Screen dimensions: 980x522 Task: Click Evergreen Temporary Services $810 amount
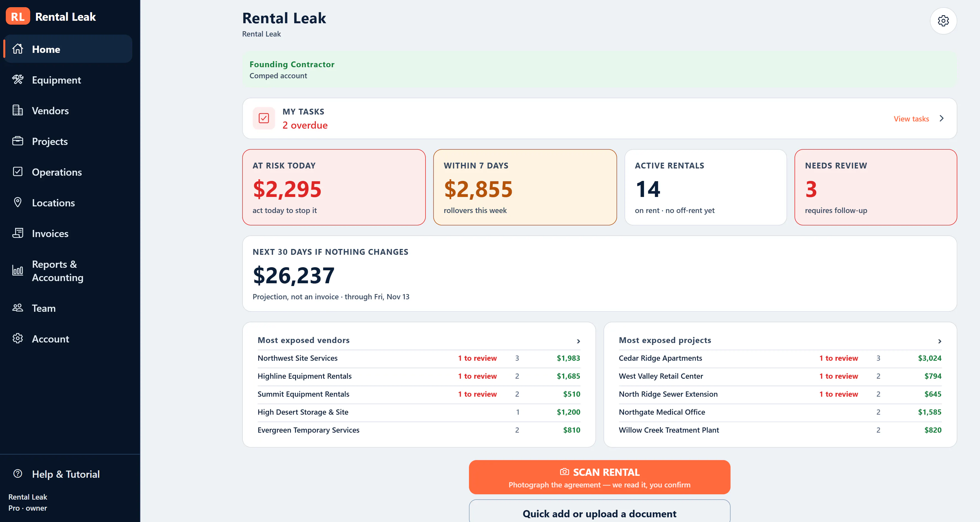pyautogui.click(x=571, y=430)
